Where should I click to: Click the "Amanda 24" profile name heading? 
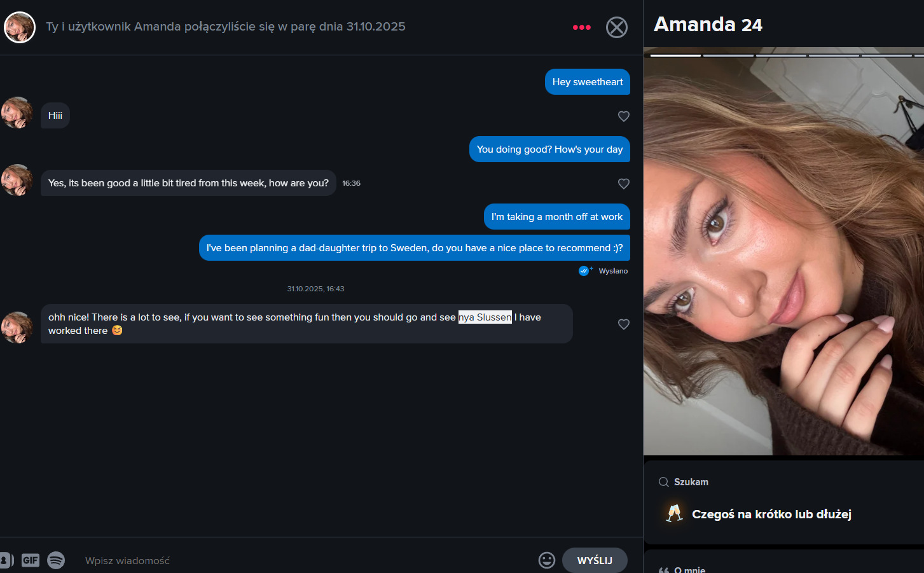click(708, 24)
